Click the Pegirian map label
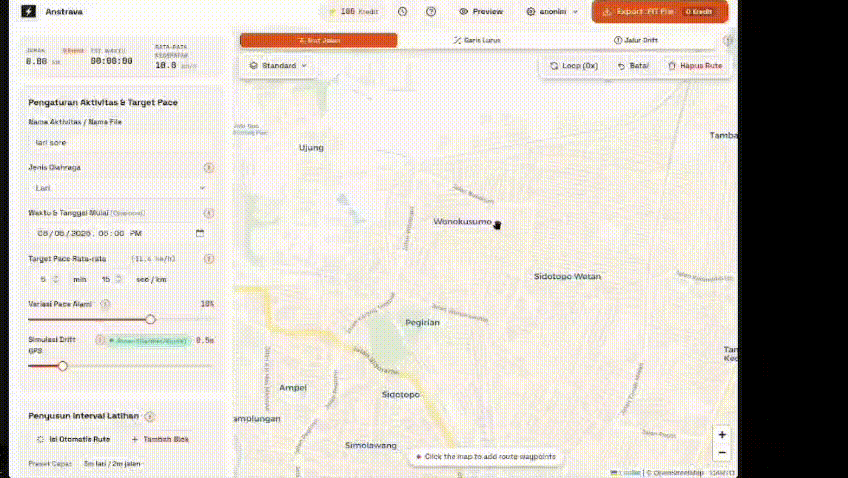Viewport: 848px width, 478px height. point(422,322)
